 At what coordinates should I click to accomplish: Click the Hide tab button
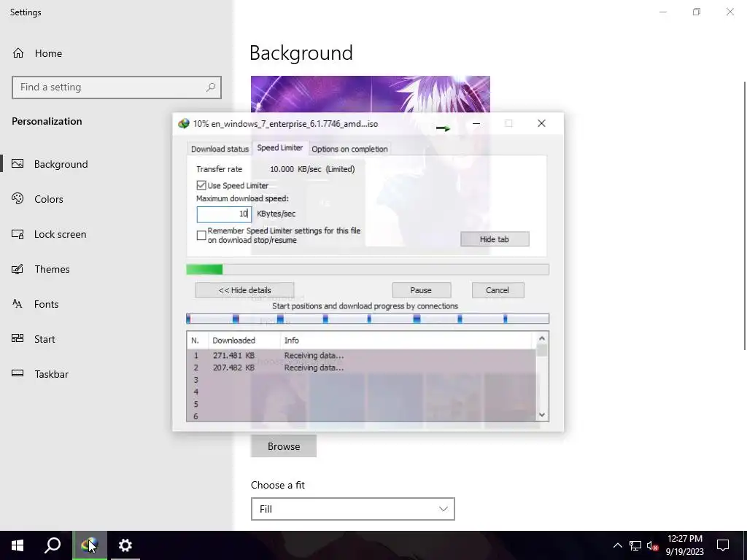495,239
